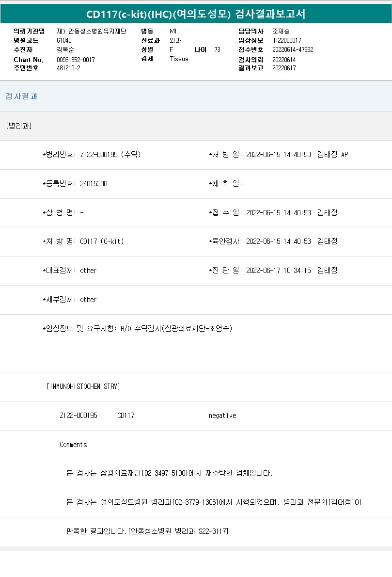The width and height of the screenshot is (392, 577).
Task: Click the result report date 20220617
Action: pyautogui.click(x=284, y=68)
